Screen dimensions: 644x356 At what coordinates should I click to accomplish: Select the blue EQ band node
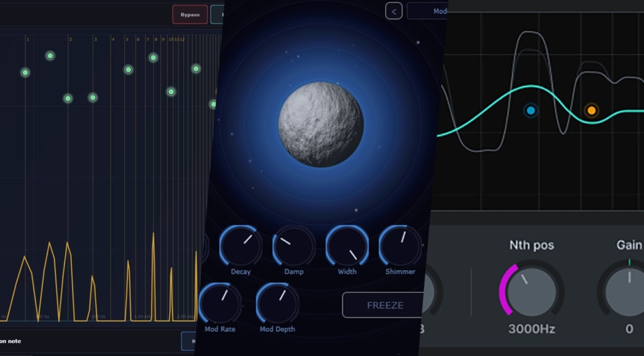point(531,110)
